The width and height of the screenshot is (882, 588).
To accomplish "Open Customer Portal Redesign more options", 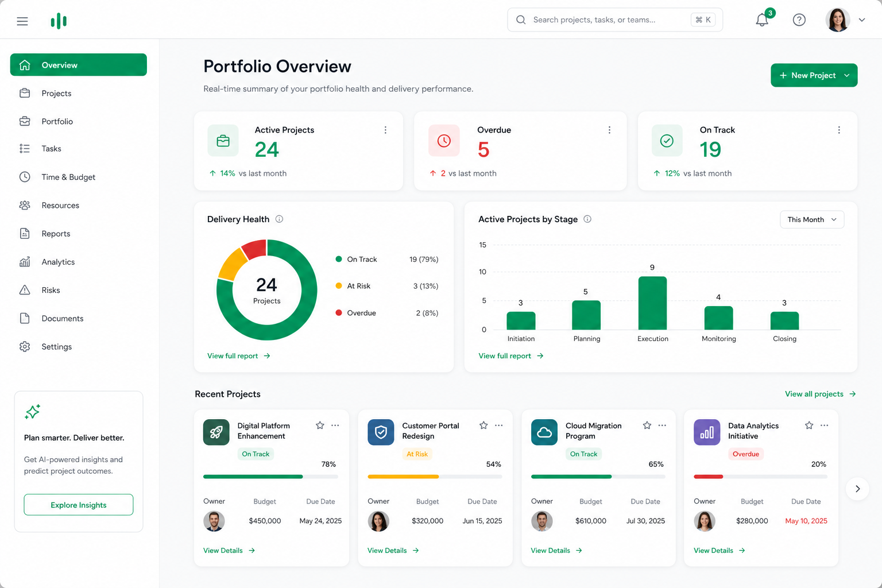I will pos(499,425).
